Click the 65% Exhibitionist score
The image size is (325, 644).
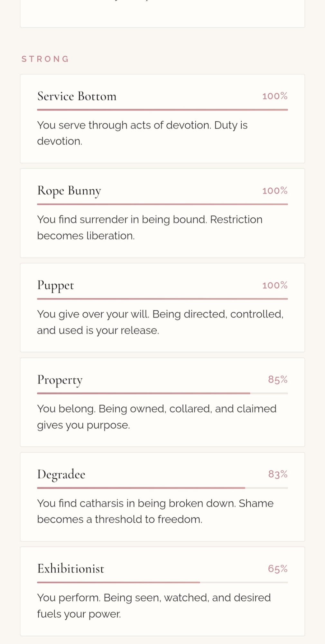pos(278,569)
